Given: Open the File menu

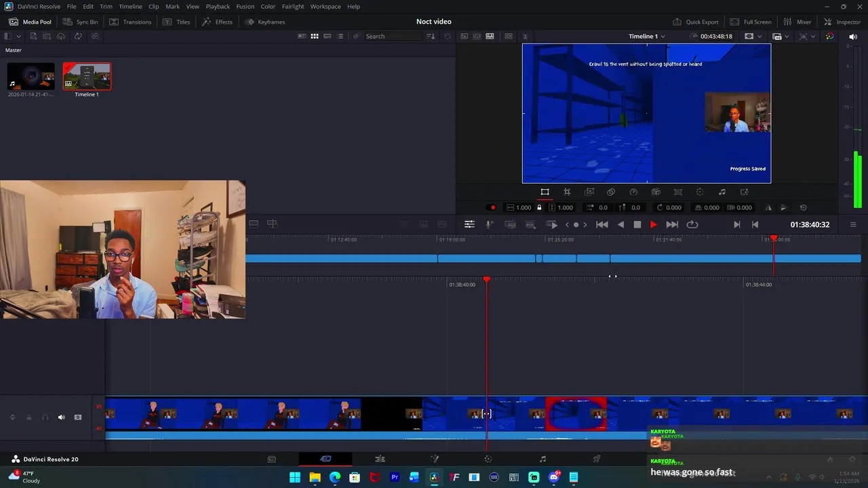Looking at the screenshot, I should coord(71,6).
